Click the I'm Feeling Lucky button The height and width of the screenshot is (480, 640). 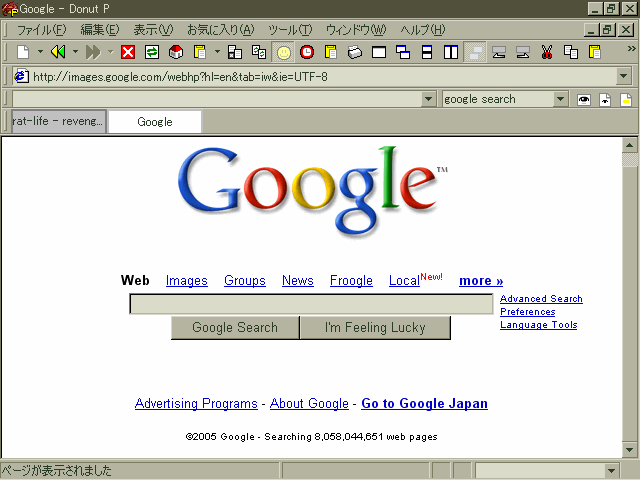click(x=375, y=327)
